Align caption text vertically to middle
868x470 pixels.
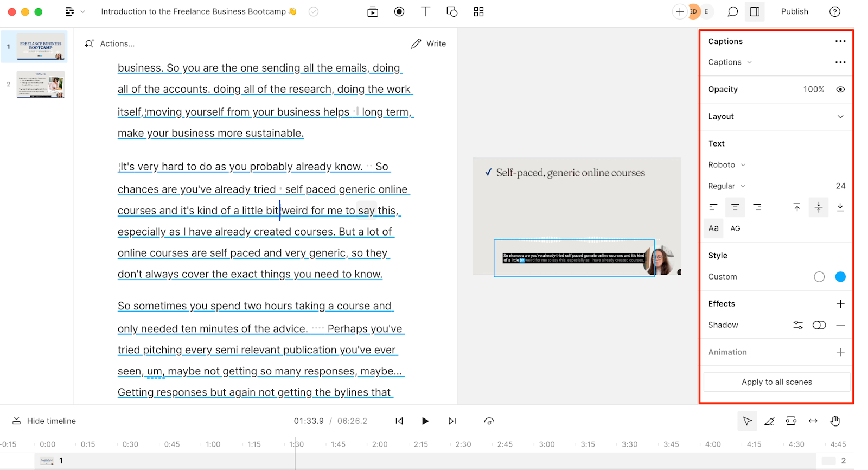819,207
